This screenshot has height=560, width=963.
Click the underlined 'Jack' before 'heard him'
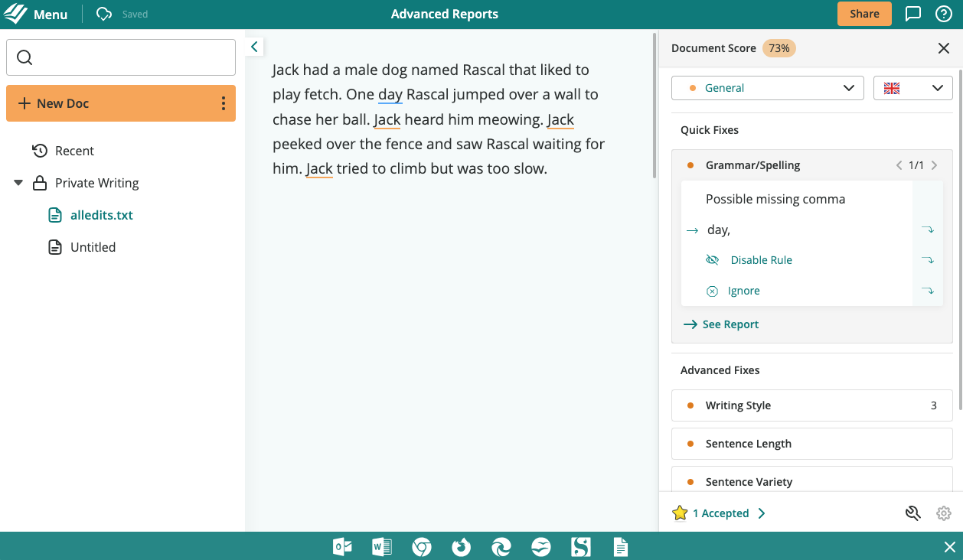coord(387,120)
